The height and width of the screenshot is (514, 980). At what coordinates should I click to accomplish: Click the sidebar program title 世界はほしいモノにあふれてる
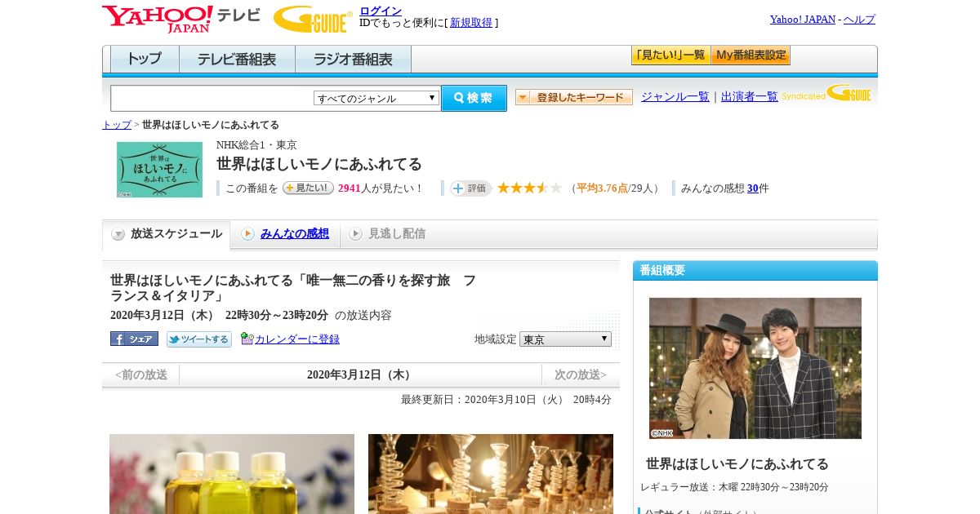tap(737, 464)
